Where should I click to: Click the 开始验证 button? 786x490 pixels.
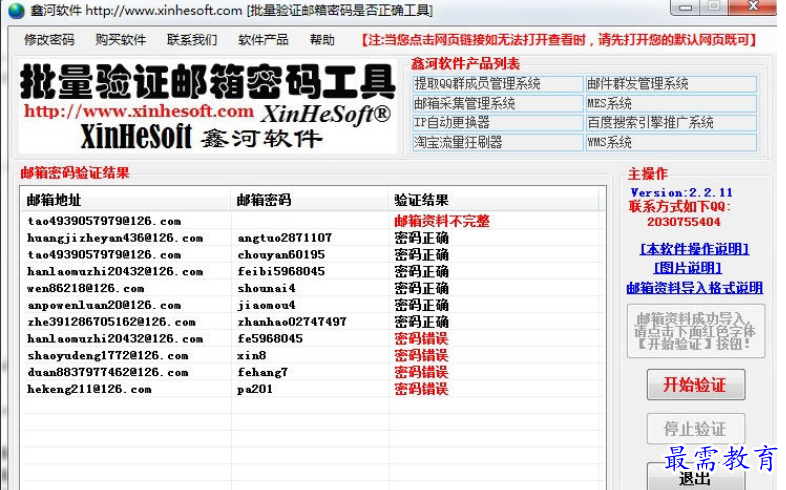click(x=696, y=385)
